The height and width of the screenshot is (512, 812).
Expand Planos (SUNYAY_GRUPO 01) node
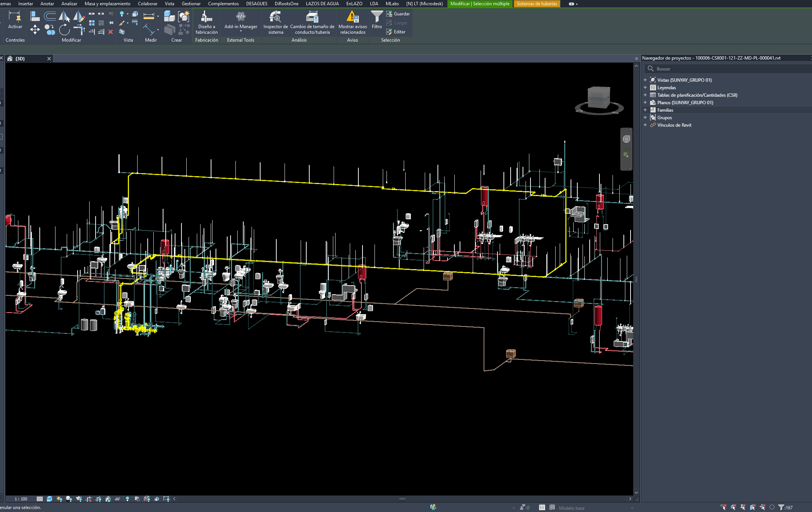point(645,103)
